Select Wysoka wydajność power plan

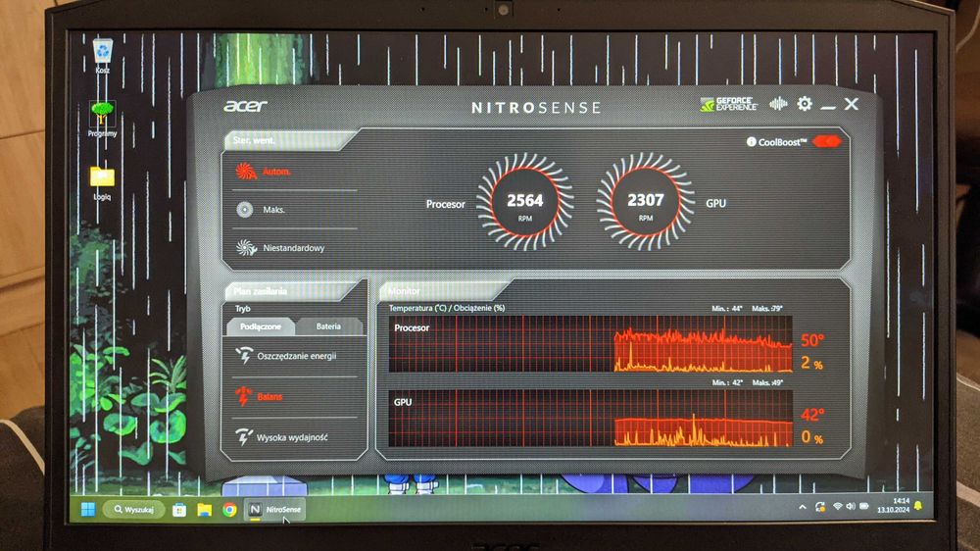(294, 437)
